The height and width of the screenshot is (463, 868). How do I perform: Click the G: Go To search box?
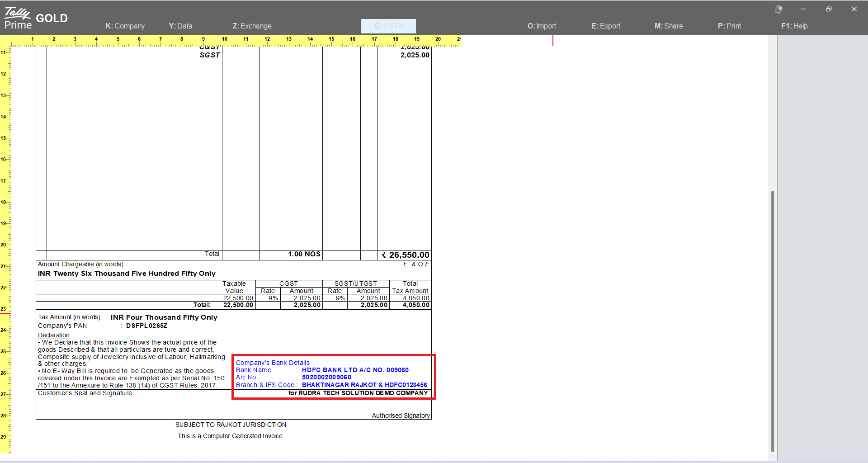pos(388,26)
